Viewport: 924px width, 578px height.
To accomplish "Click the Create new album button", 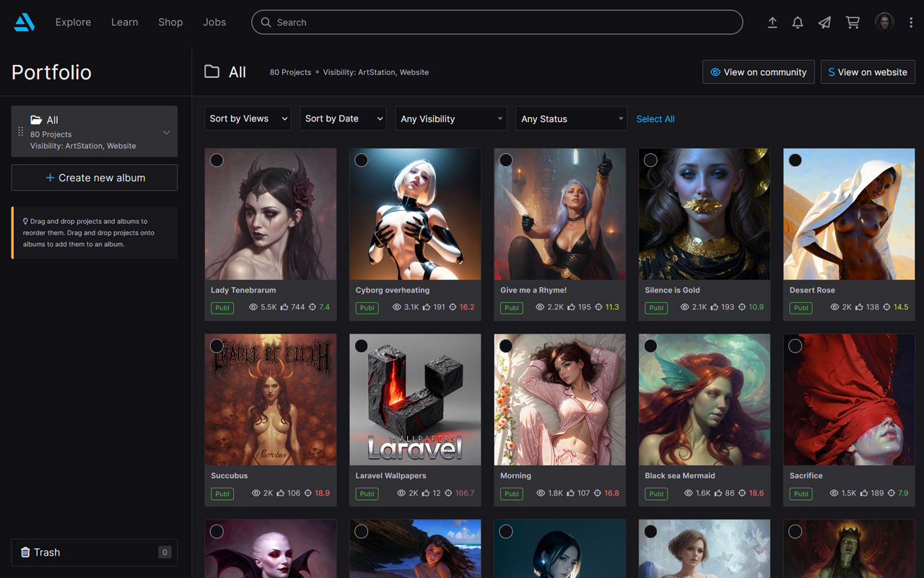I will (x=94, y=177).
